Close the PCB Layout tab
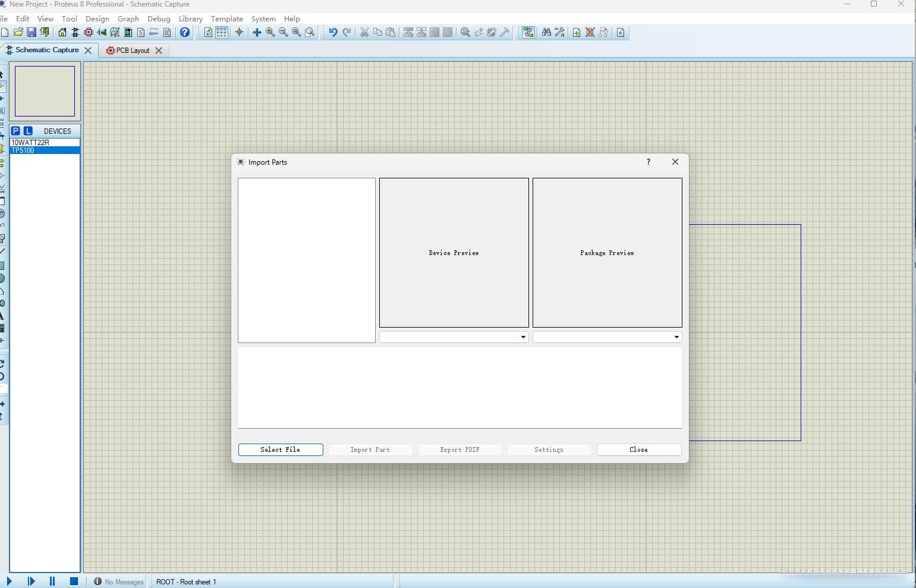This screenshot has width=916, height=588. [x=159, y=51]
